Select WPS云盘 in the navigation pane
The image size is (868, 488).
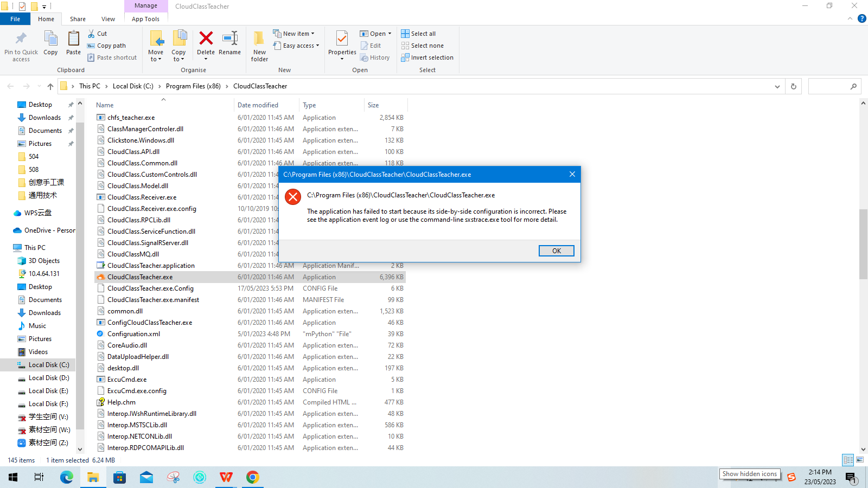click(x=38, y=213)
